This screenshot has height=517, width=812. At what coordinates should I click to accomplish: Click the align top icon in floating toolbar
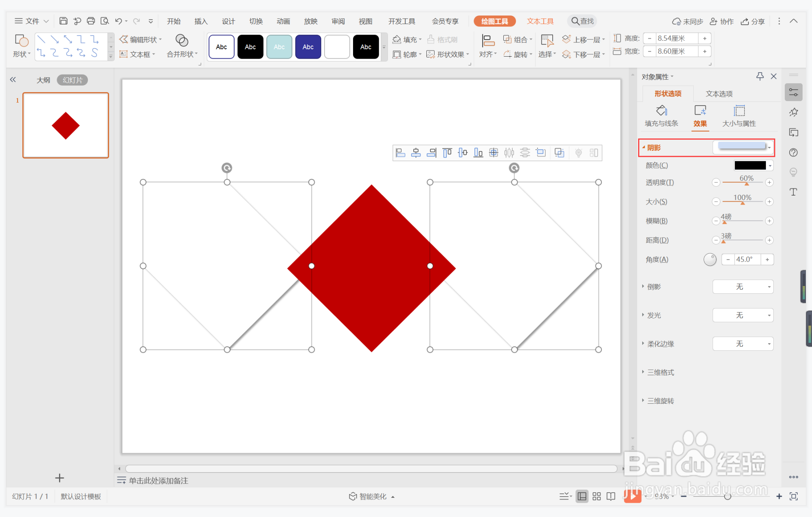447,153
